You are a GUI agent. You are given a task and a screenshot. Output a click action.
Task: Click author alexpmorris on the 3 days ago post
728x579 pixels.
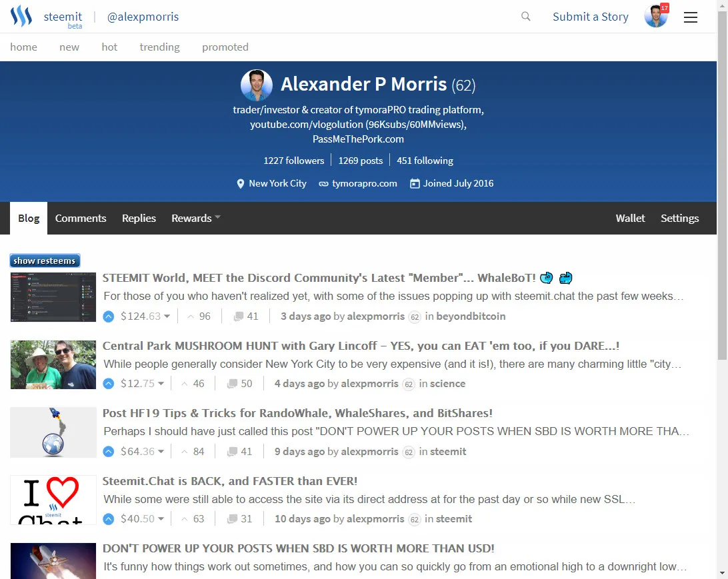(375, 316)
